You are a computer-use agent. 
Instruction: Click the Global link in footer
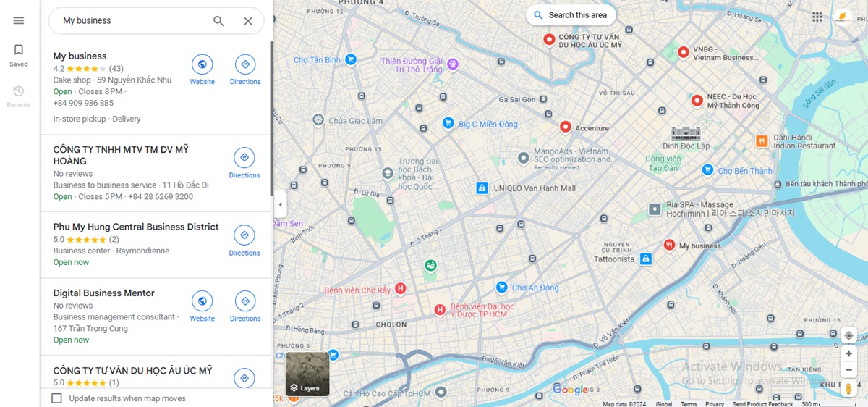(664, 404)
